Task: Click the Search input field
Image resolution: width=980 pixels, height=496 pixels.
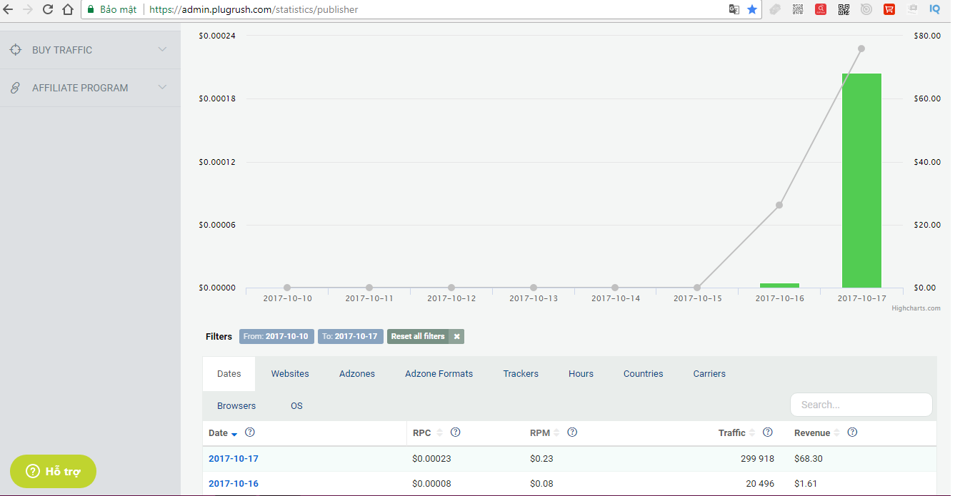Action: tap(861, 405)
